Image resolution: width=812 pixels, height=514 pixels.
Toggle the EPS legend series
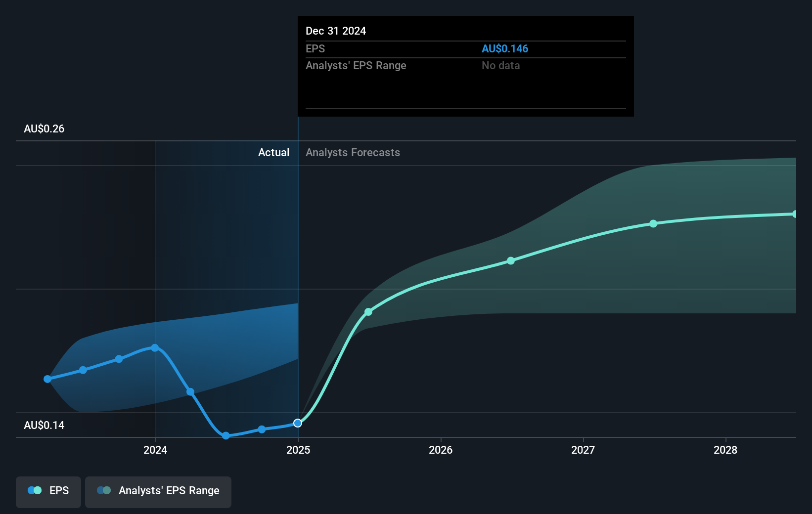coord(48,492)
